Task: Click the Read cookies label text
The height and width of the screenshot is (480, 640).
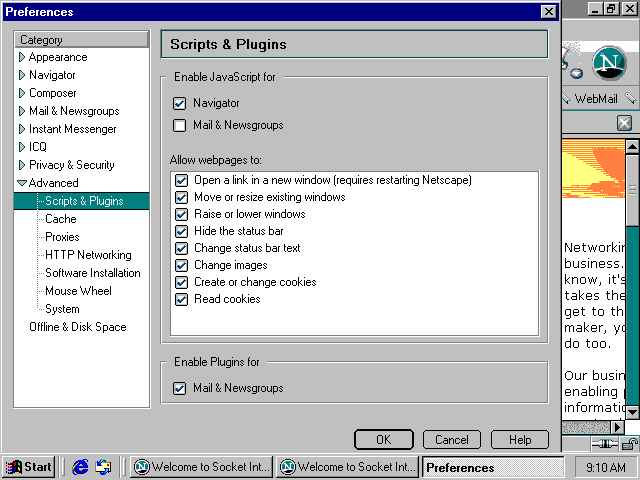Action: coord(227,299)
